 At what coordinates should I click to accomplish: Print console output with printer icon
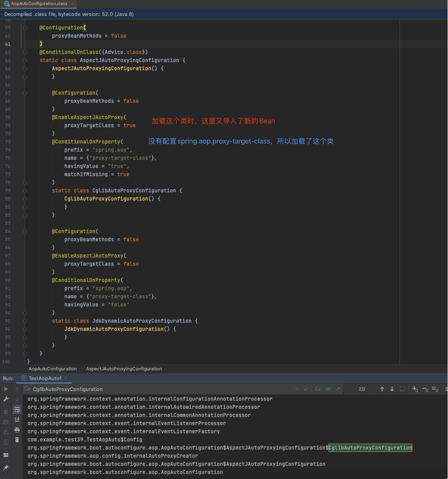tap(17, 430)
